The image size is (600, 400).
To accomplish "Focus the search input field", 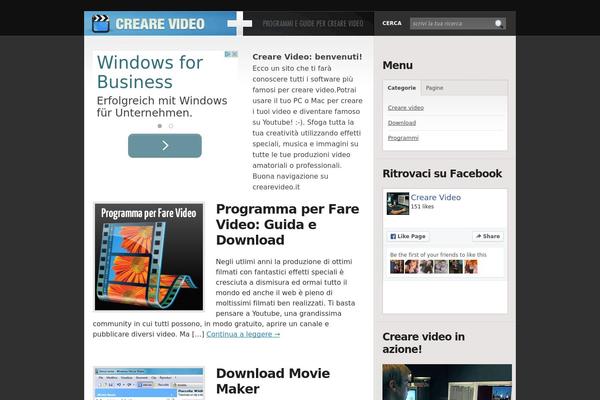I will pyautogui.click(x=452, y=23).
